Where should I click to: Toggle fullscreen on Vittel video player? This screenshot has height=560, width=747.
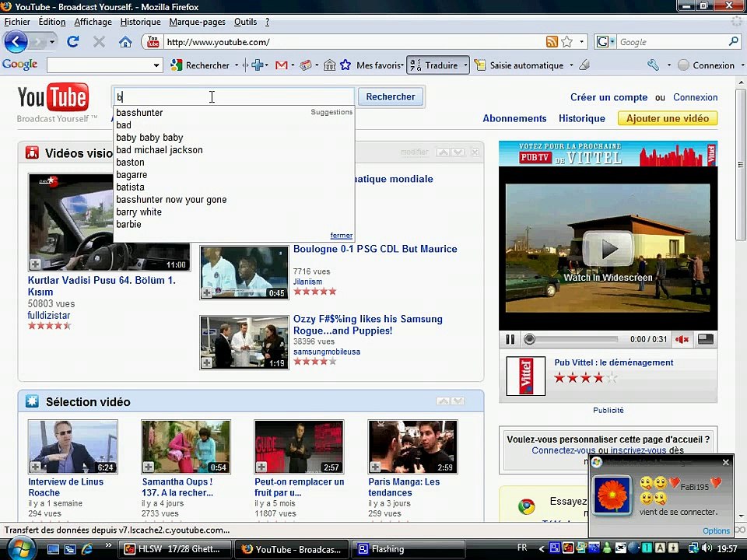tap(705, 339)
